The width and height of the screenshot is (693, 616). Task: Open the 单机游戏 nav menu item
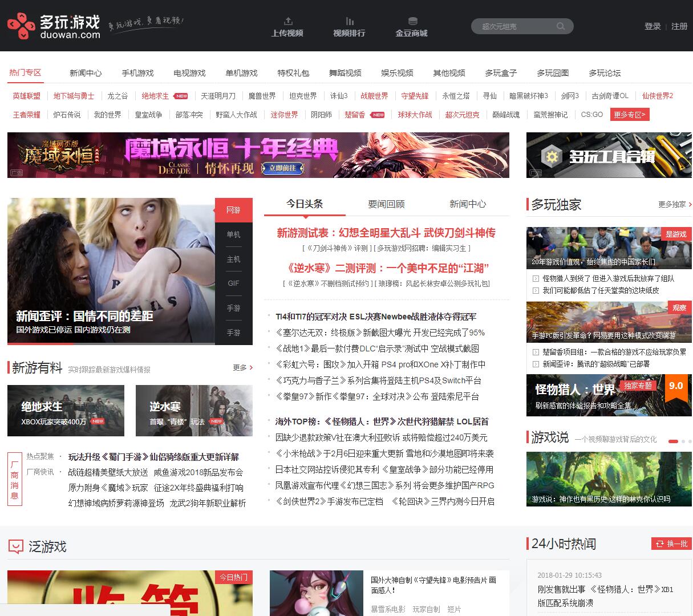tap(241, 73)
